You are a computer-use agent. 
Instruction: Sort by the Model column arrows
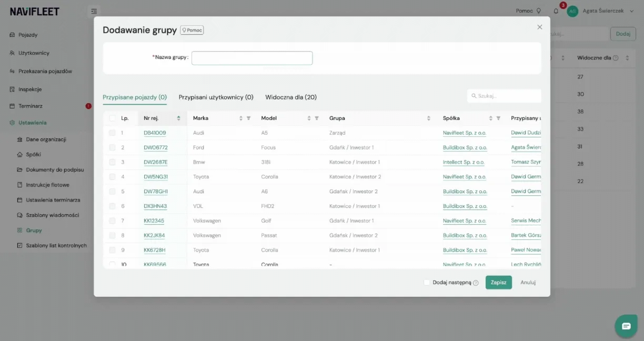309,118
